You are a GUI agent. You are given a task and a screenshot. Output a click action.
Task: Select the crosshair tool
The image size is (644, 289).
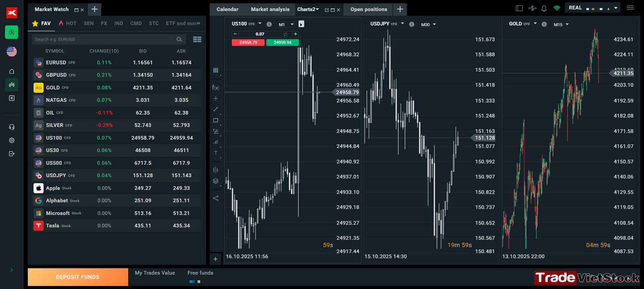click(216, 98)
